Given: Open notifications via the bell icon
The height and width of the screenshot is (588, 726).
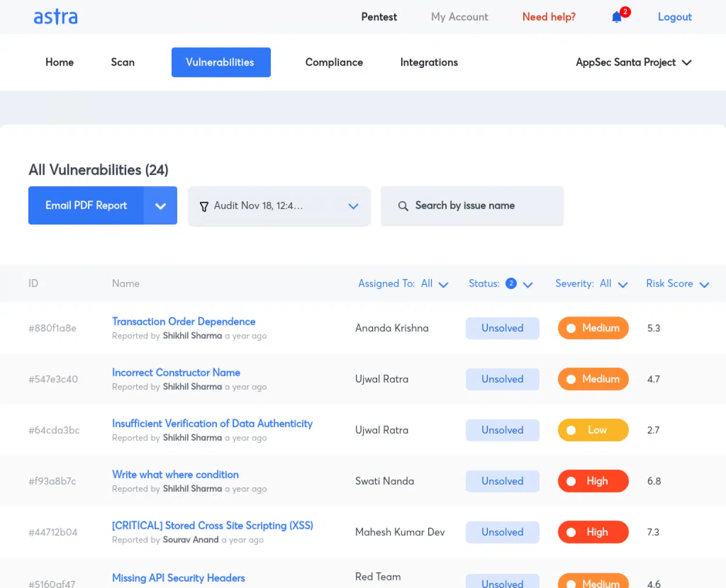Looking at the screenshot, I should (x=616, y=17).
